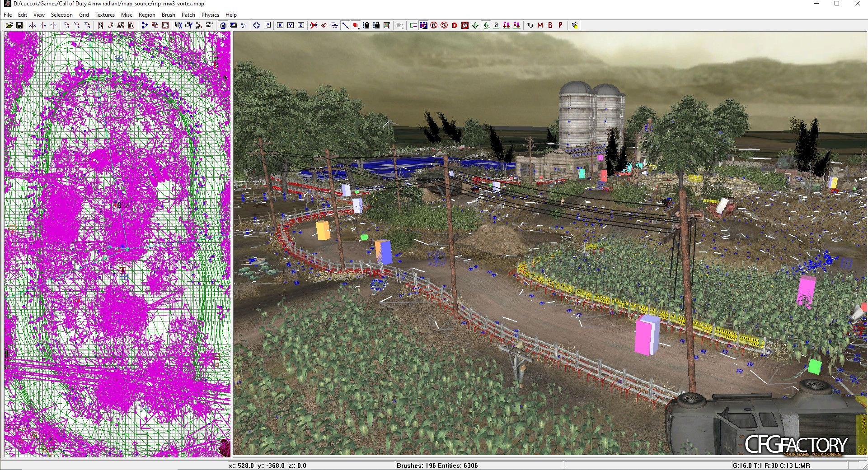The width and height of the screenshot is (868, 470).
Task: Click TEX FLIP Y texture button
Action: [189, 25]
